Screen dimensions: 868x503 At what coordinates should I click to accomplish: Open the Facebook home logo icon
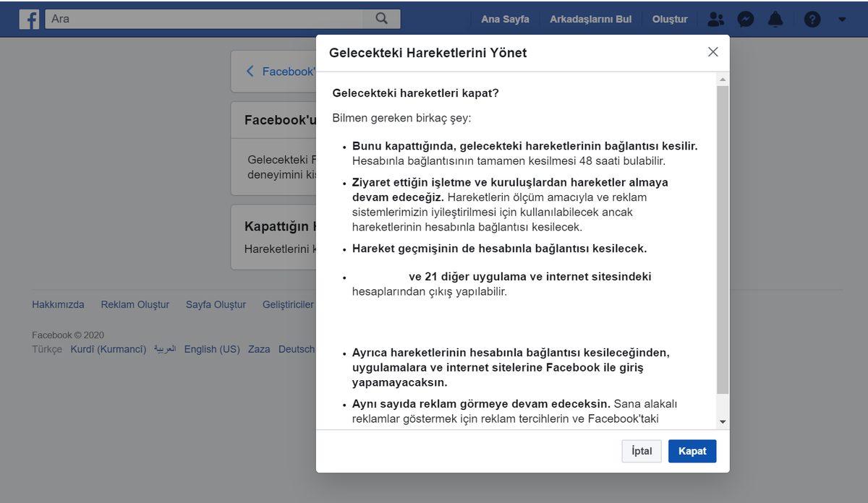[x=29, y=19]
